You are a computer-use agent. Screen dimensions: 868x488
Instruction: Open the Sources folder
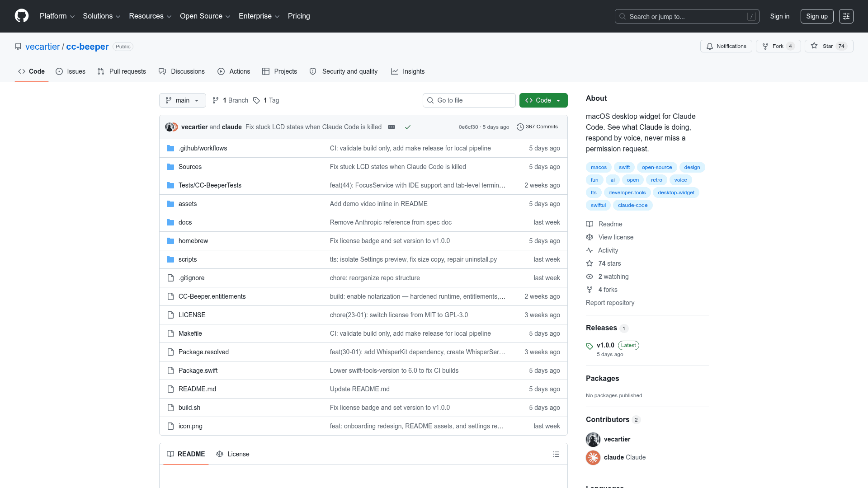click(x=190, y=167)
